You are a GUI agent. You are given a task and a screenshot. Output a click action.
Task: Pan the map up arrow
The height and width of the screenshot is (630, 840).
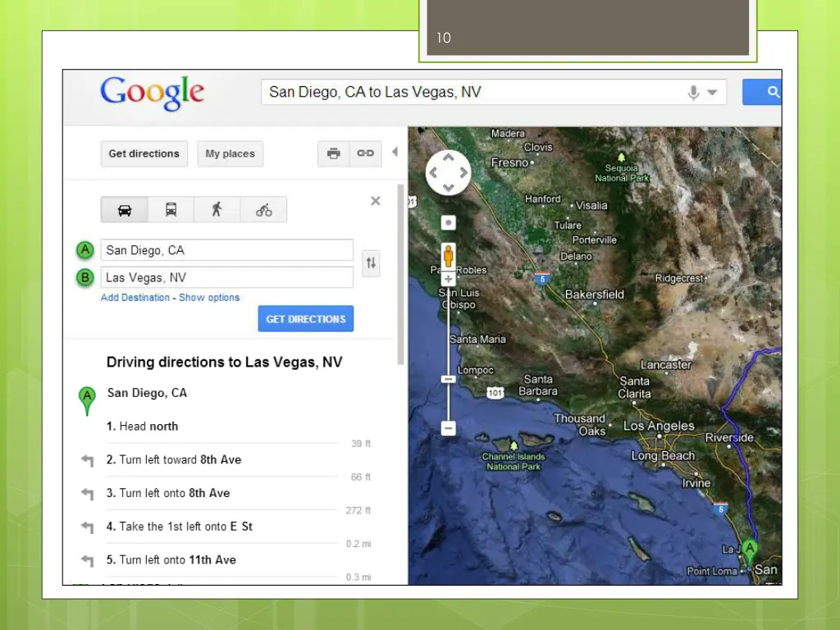click(449, 157)
